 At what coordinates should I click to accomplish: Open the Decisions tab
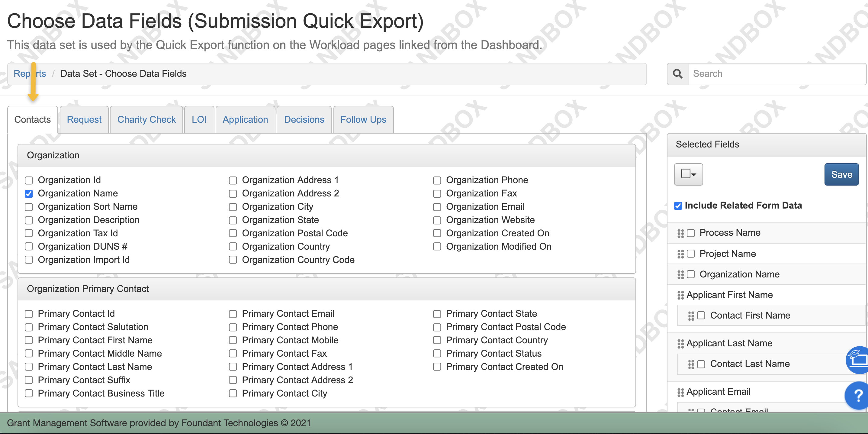(x=304, y=120)
